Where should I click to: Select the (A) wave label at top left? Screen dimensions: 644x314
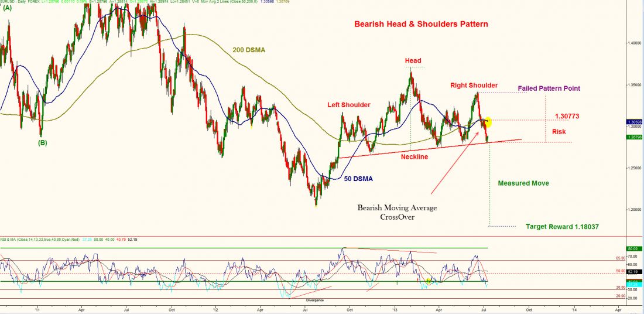7,8
